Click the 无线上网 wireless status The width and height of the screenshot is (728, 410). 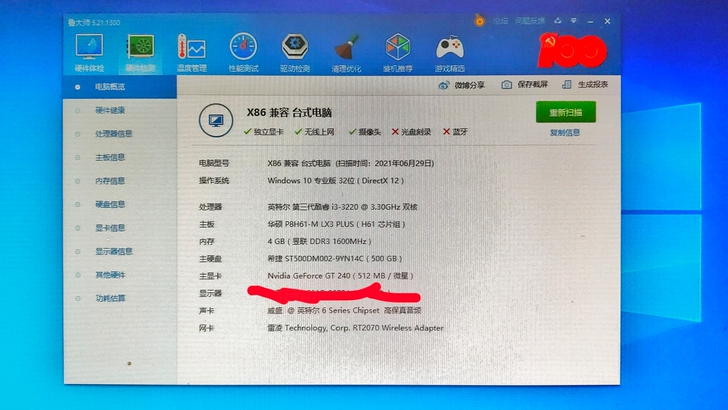point(315,132)
